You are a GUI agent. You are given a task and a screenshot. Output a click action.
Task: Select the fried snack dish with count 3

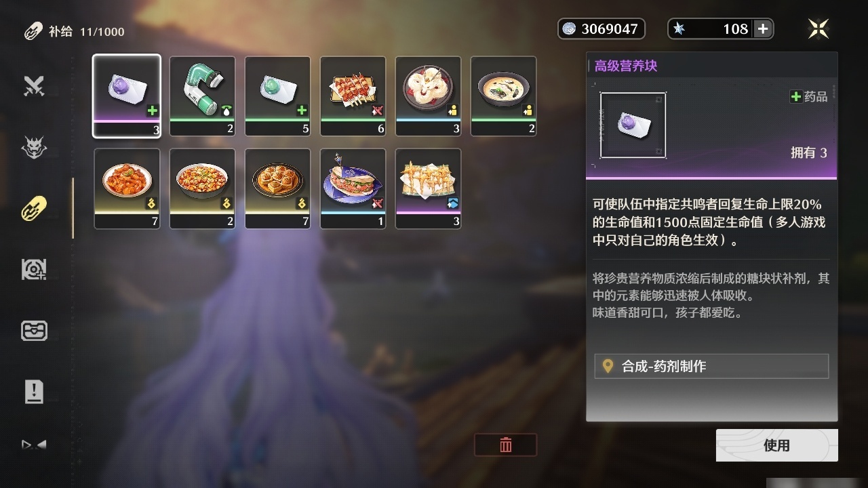click(x=428, y=188)
